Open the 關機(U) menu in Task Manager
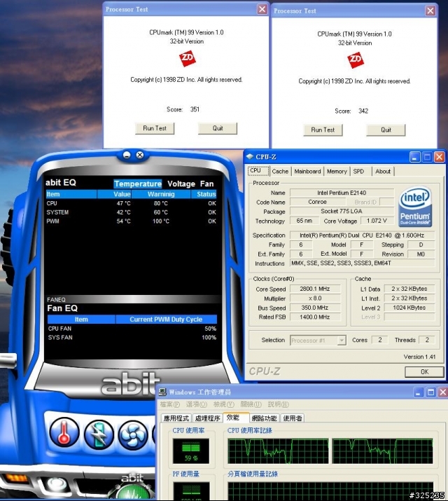 251,404
